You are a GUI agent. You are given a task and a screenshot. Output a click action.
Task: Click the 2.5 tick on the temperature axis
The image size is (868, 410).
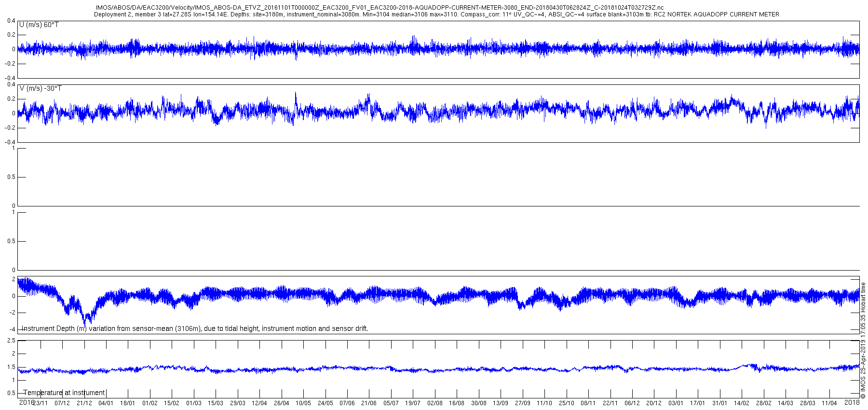(x=11, y=341)
